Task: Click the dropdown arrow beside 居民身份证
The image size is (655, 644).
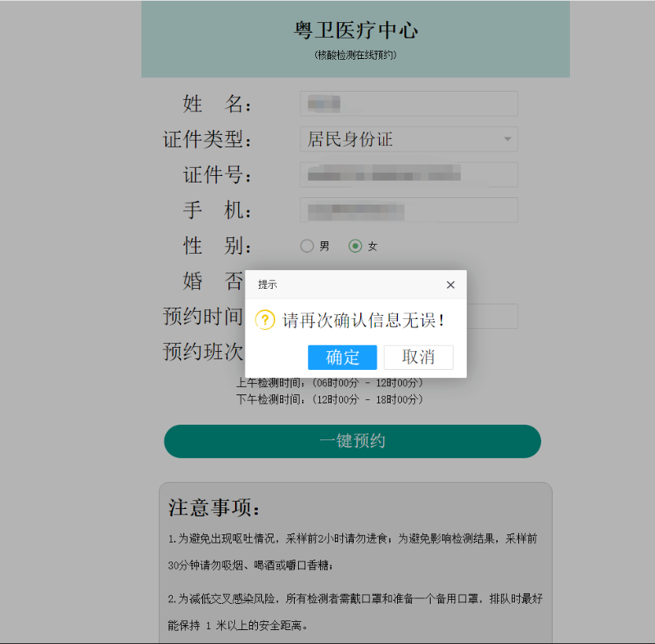Action: (507, 139)
